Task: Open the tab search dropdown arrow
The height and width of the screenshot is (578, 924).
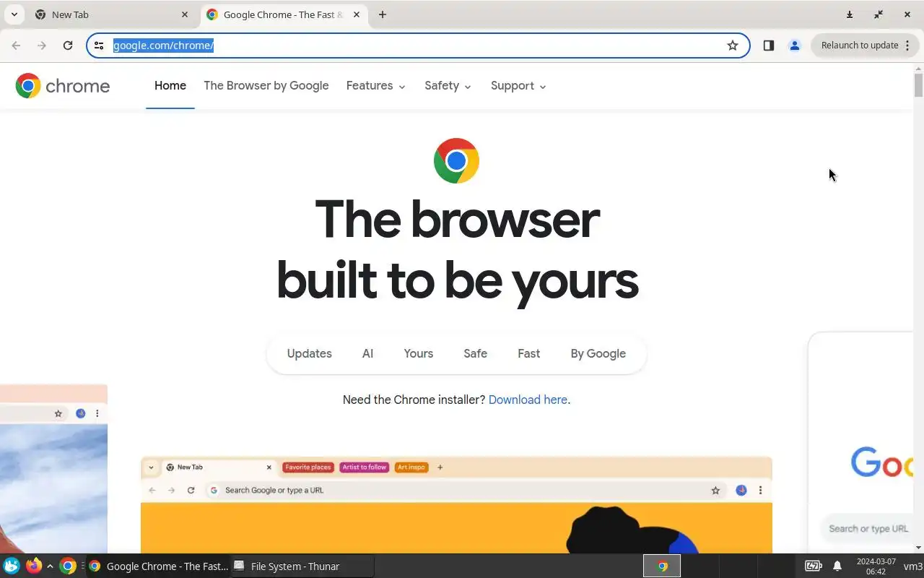Action: [14, 14]
